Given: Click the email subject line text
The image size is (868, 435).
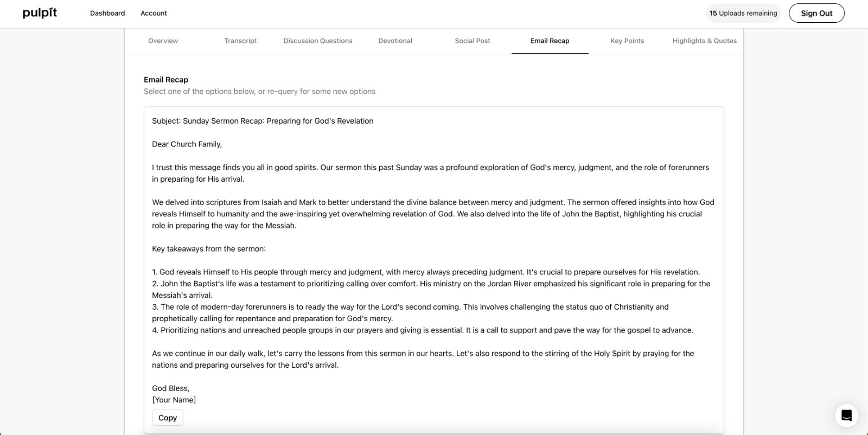Looking at the screenshot, I should [263, 121].
